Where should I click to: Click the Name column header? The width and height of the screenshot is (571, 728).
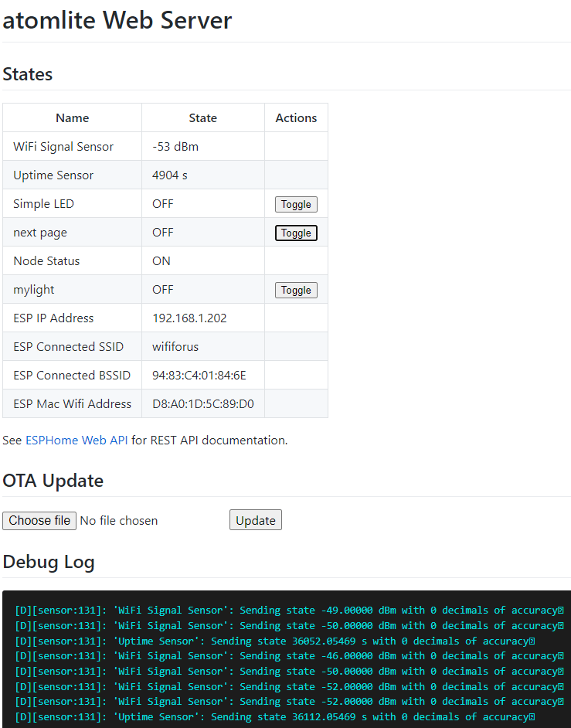72,117
